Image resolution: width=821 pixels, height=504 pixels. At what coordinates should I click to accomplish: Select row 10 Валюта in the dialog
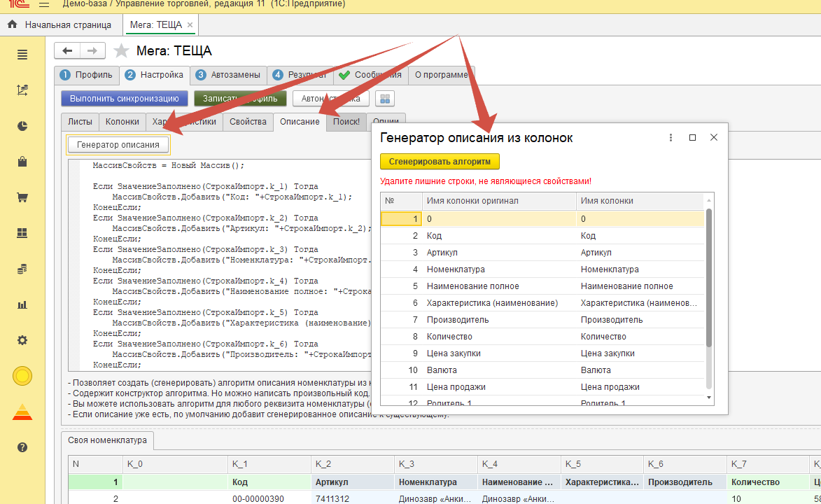[542, 370]
